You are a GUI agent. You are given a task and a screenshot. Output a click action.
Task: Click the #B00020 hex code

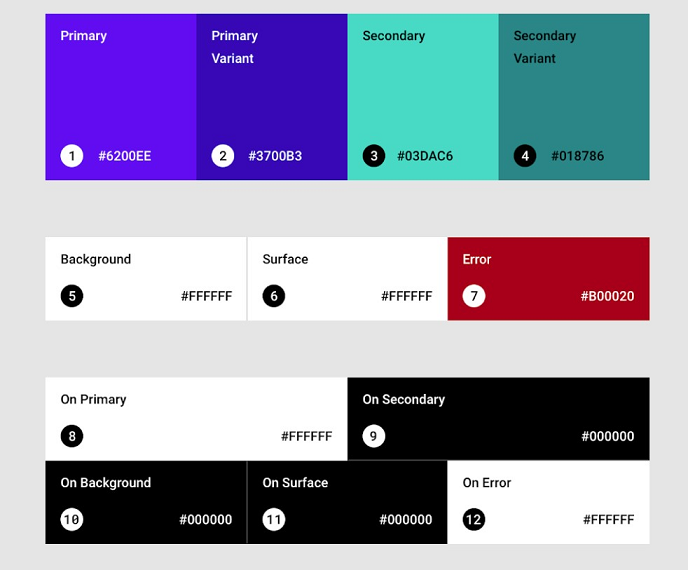[x=607, y=296]
